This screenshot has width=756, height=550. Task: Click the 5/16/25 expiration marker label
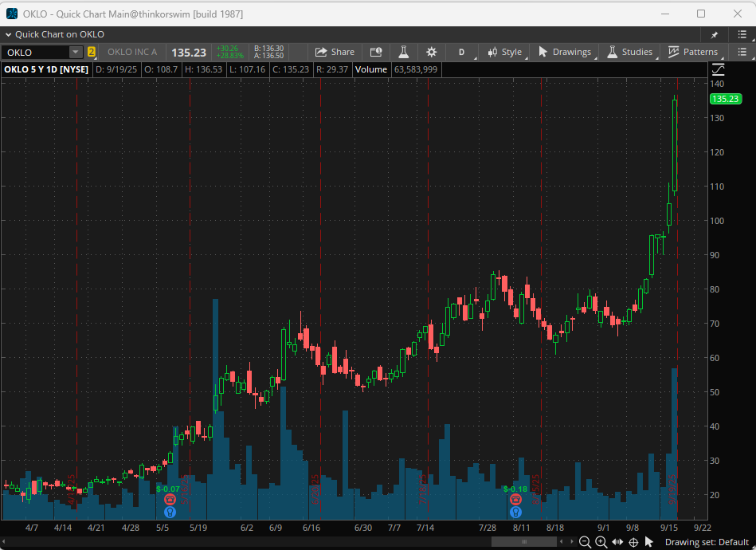tap(185, 489)
